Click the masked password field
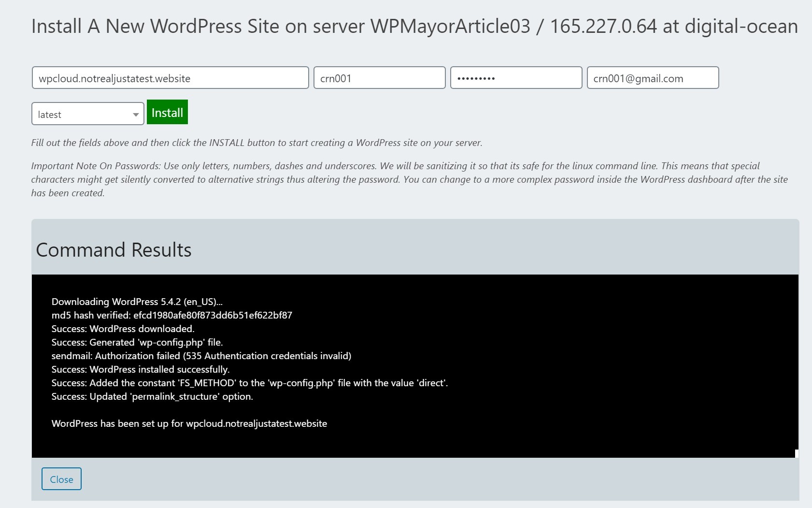This screenshot has height=508, width=812. 516,78
